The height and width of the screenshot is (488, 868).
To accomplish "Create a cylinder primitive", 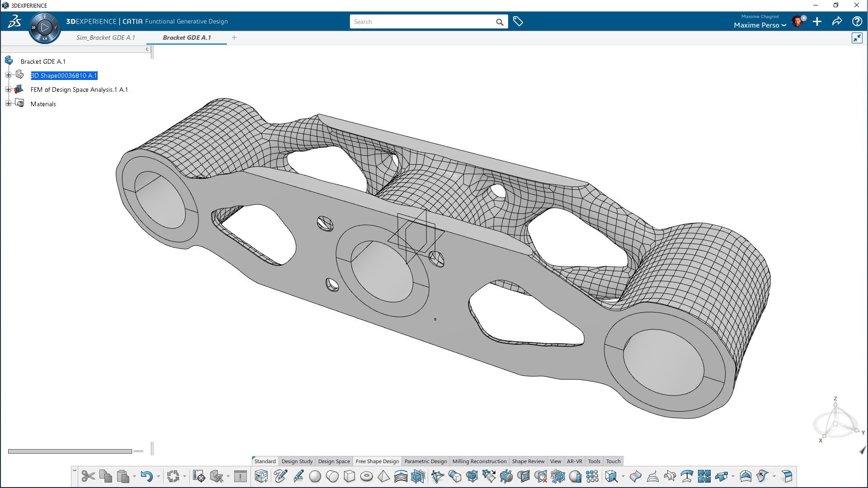I will point(332,476).
